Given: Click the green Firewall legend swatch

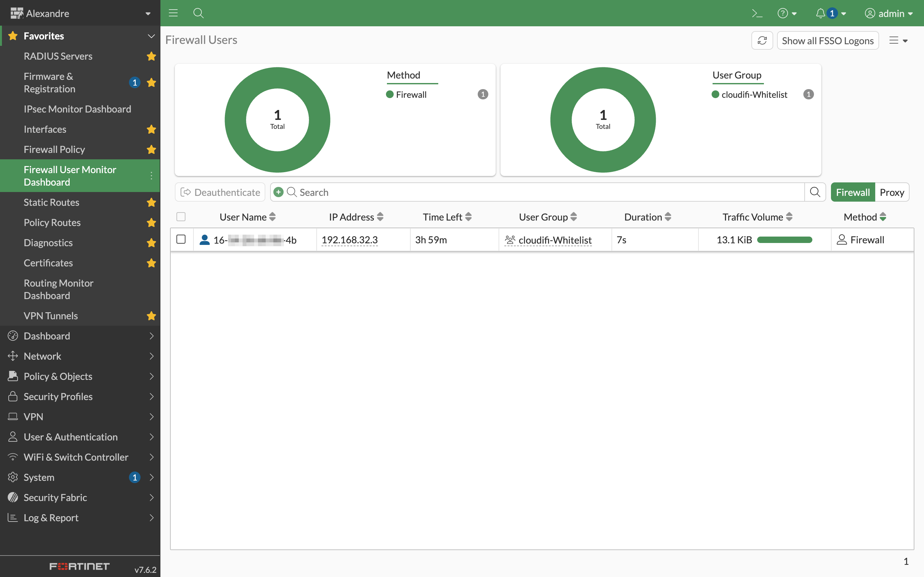Looking at the screenshot, I should tap(389, 94).
